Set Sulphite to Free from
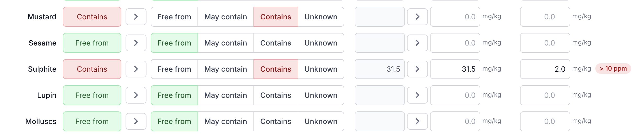The width and height of the screenshot is (644, 136). click(x=174, y=69)
